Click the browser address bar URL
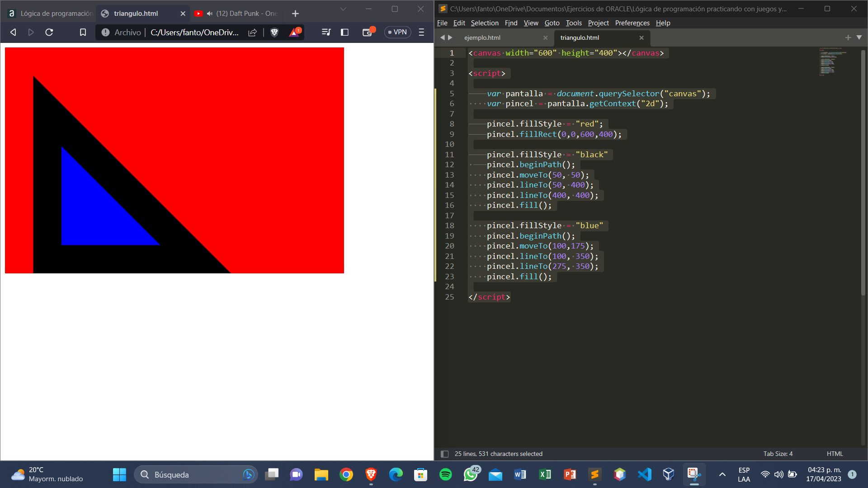 (x=194, y=32)
